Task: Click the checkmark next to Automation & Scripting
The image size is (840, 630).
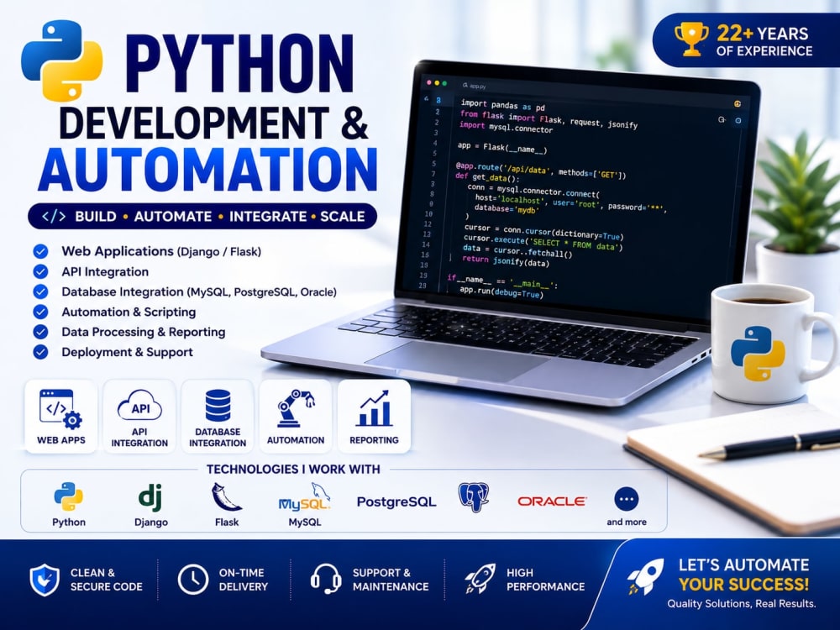Action: tap(40, 312)
